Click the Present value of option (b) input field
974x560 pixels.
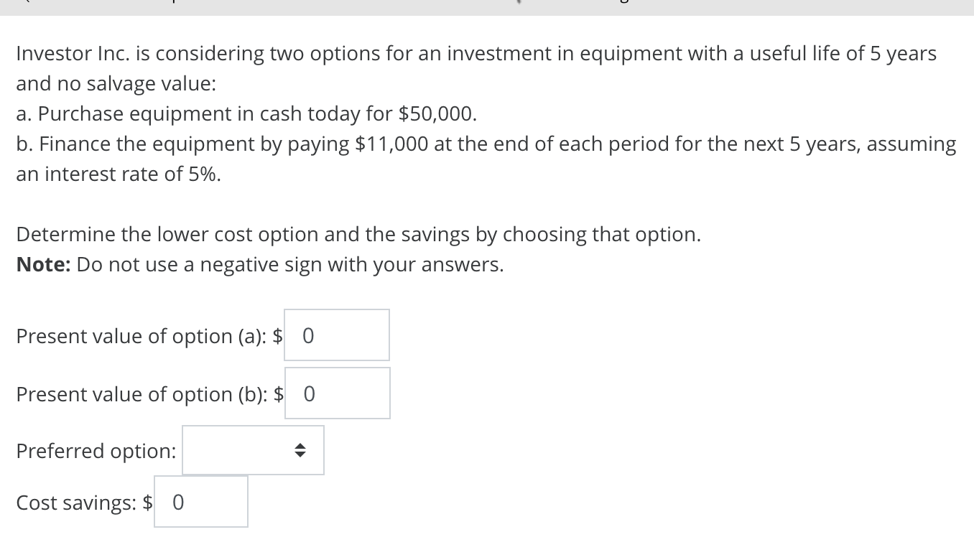click(x=337, y=393)
